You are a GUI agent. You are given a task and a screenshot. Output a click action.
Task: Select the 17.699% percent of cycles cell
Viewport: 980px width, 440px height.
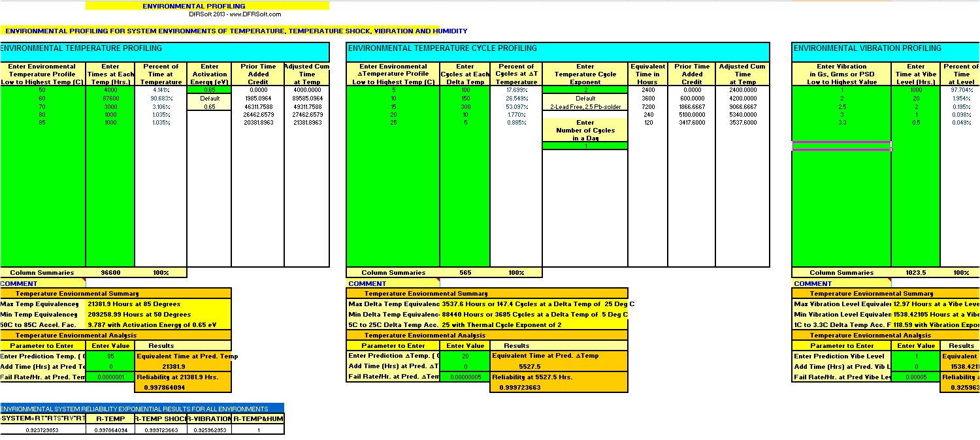(x=516, y=90)
